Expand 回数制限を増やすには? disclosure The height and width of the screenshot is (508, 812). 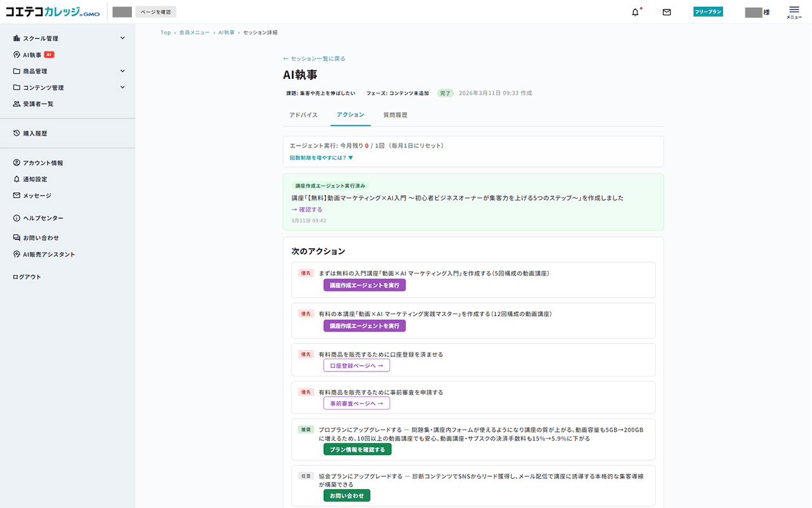[321, 157]
